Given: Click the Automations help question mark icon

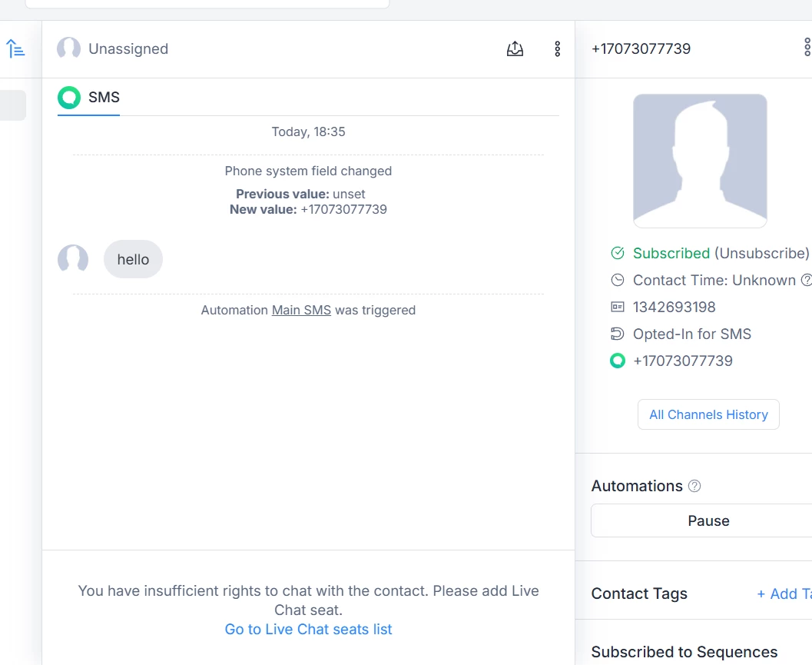Looking at the screenshot, I should [694, 486].
